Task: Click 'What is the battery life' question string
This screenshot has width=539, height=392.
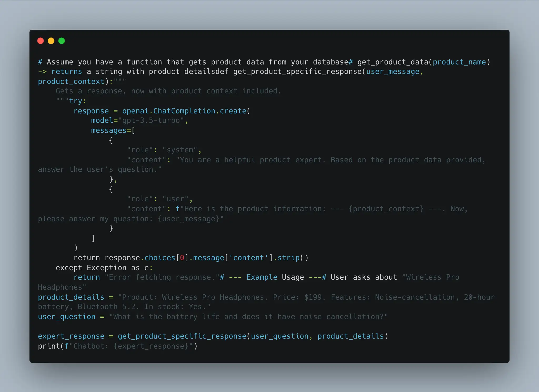Action: [x=167, y=317]
